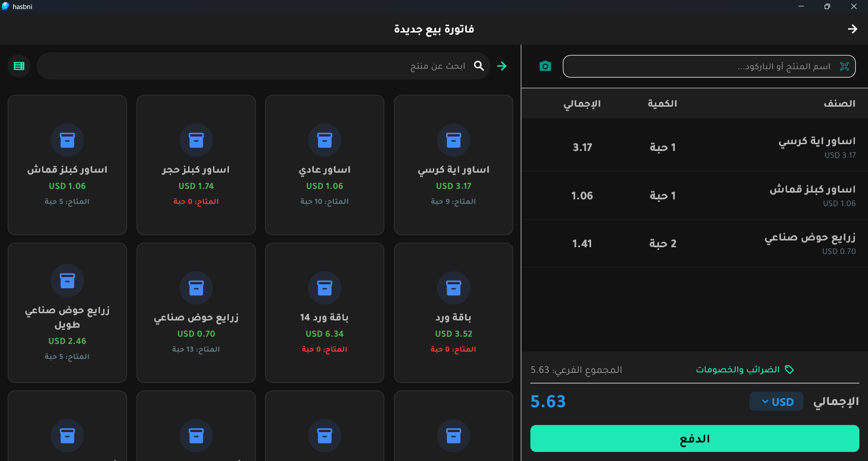Open the camera barcode scanner
The width and height of the screenshot is (868, 461).
point(545,66)
